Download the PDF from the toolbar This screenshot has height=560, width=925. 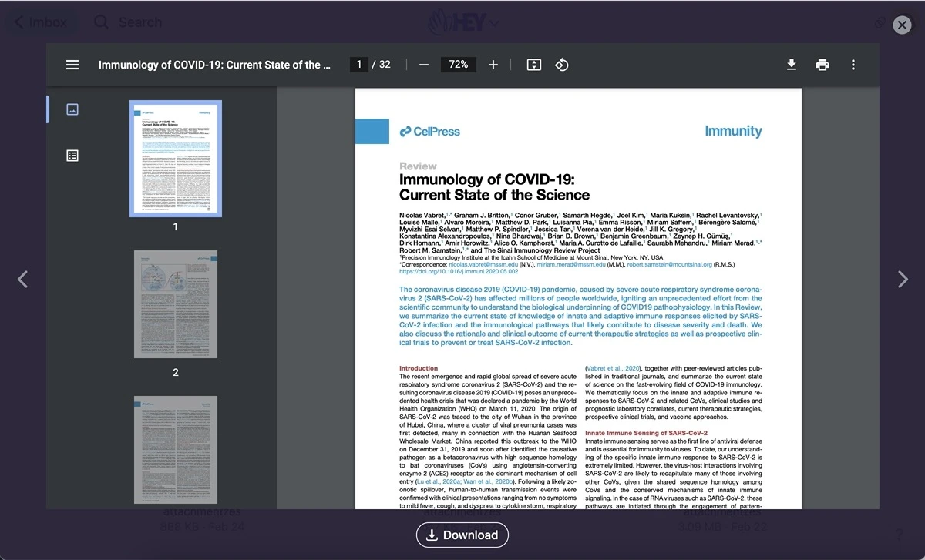pos(792,65)
